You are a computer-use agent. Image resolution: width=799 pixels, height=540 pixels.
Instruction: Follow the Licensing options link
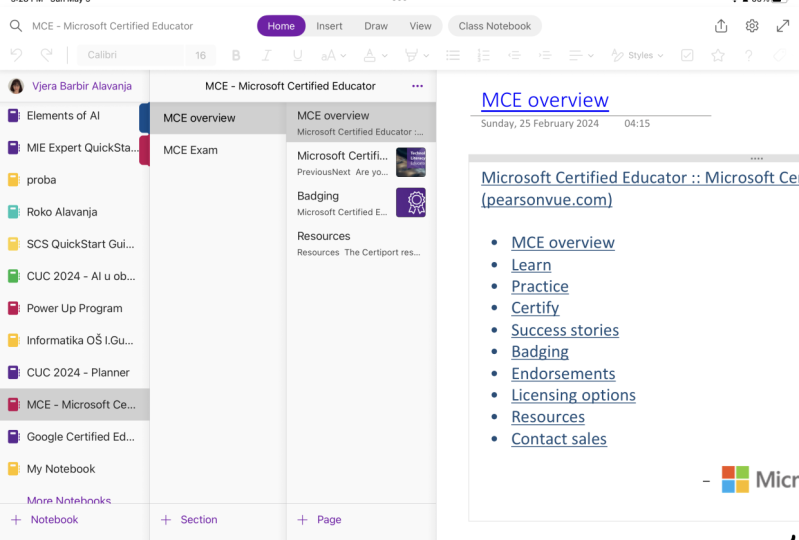573,395
